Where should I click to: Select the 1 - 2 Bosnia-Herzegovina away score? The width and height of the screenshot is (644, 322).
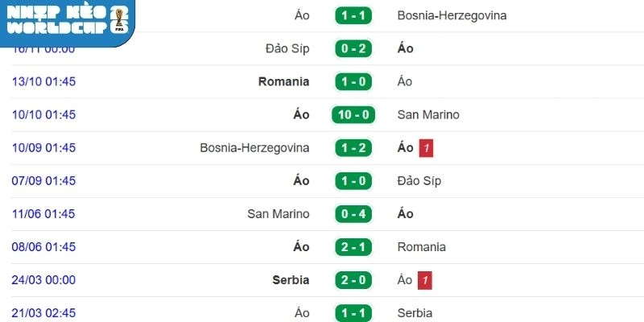[353, 148]
